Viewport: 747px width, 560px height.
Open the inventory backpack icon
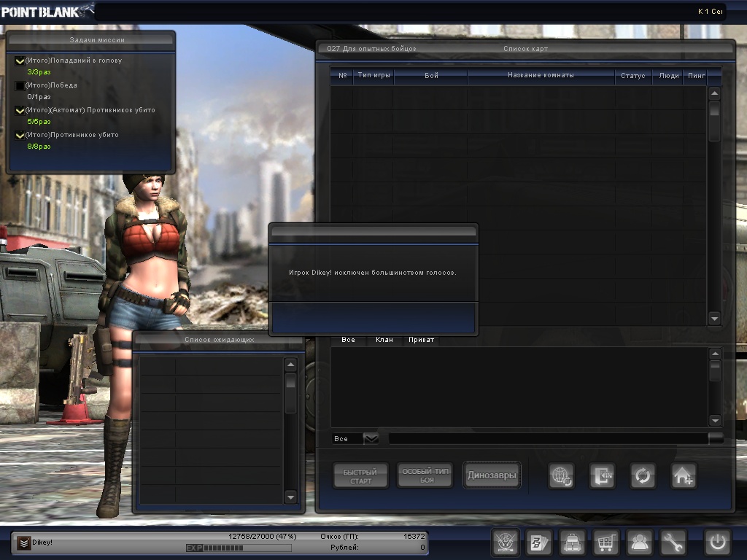[573, 543]
